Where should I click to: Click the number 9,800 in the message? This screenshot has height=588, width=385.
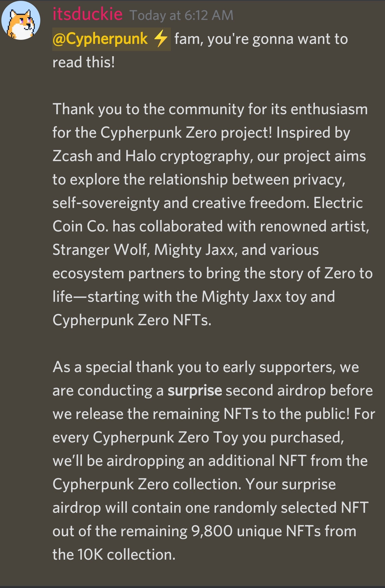coord(212,531)
